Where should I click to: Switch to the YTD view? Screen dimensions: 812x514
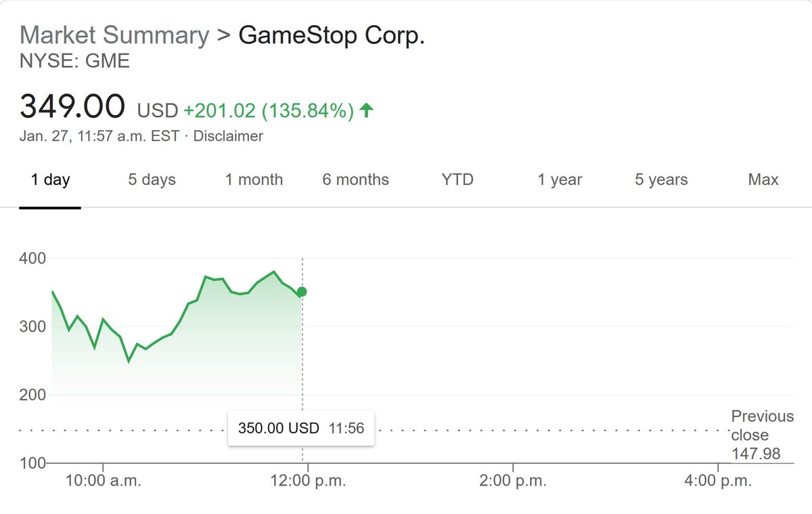[457, 179]
